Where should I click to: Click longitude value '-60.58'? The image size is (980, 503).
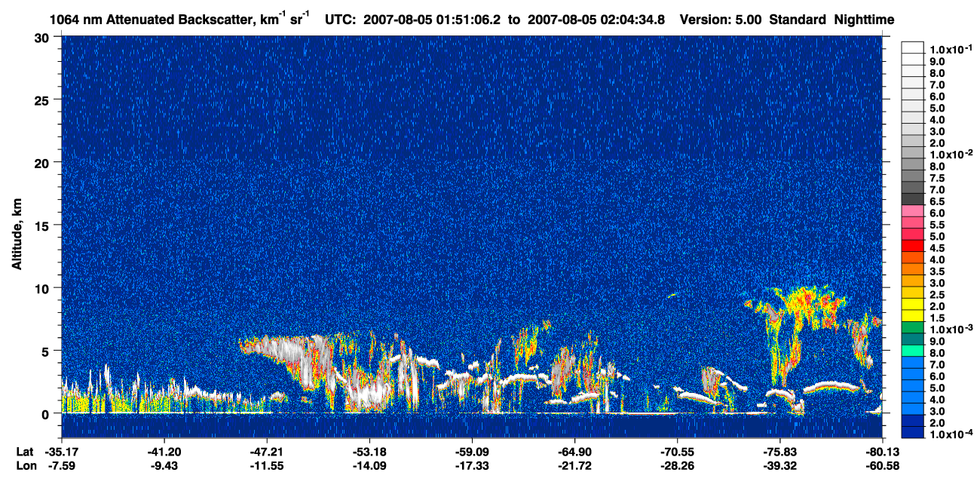tap(883, 465)
